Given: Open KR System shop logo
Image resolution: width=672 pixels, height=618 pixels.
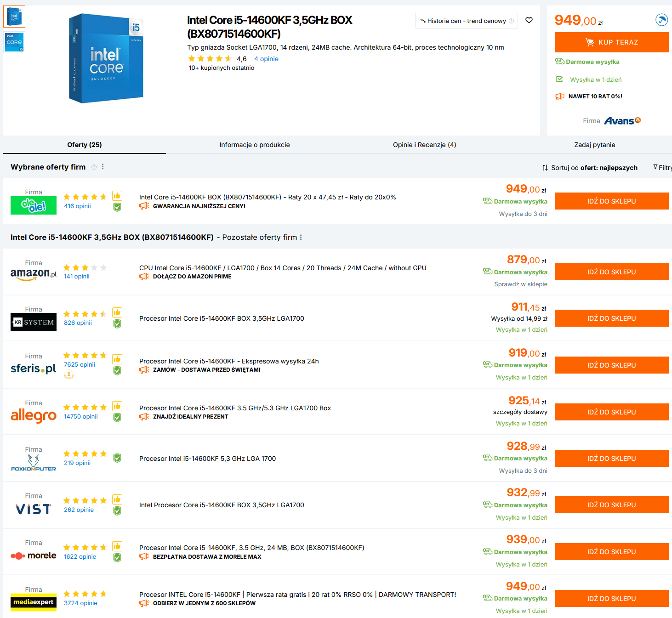Looking at the screenshot, I should 34,322.
